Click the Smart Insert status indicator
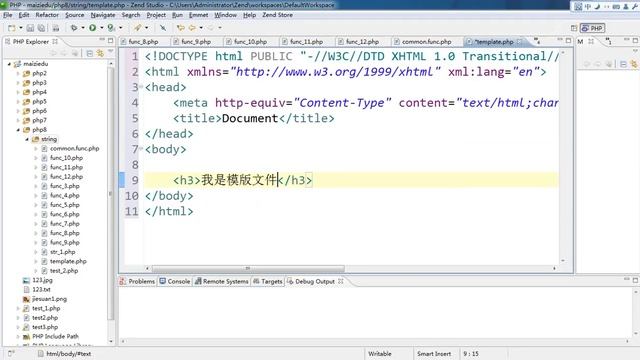 (434, 354)
